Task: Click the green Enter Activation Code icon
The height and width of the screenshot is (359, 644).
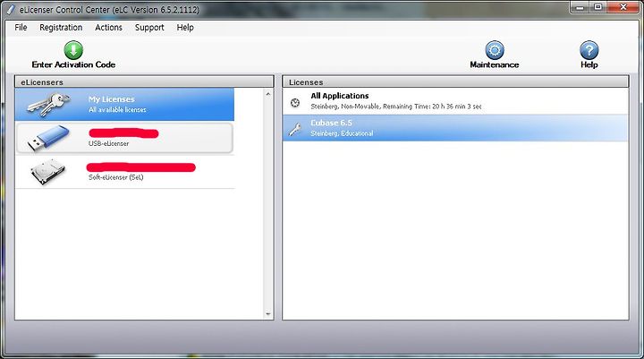Action: [x=73, y=50]
